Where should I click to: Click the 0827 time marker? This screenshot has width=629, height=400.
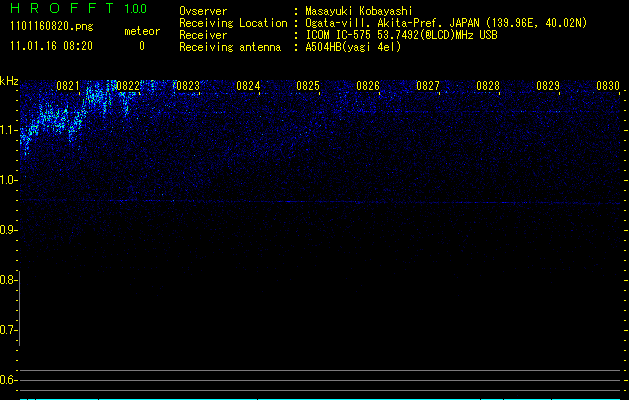tap(428, 86)
